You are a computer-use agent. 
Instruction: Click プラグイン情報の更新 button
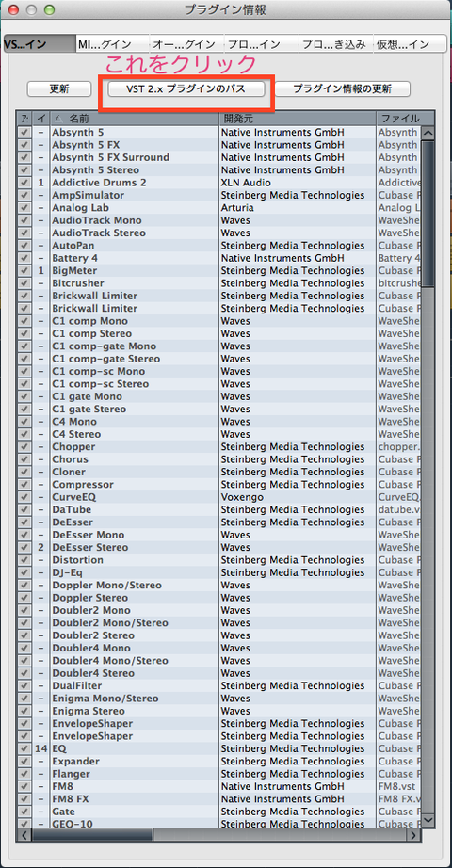343,88
